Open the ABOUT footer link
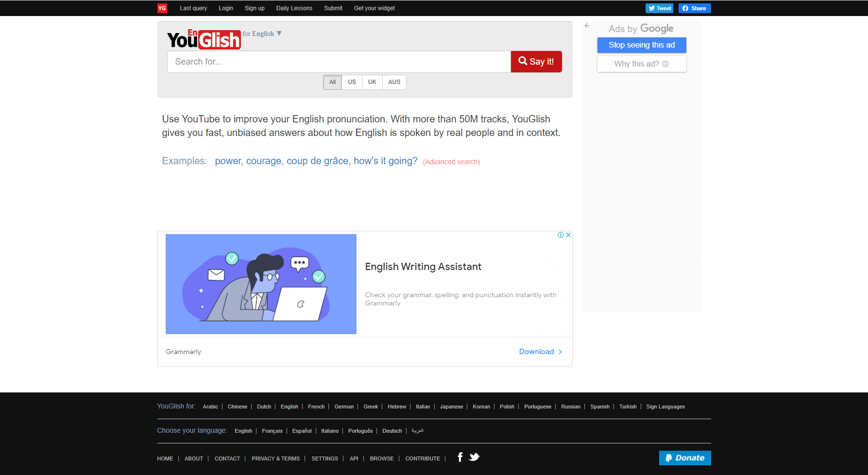 click(194, 459)
